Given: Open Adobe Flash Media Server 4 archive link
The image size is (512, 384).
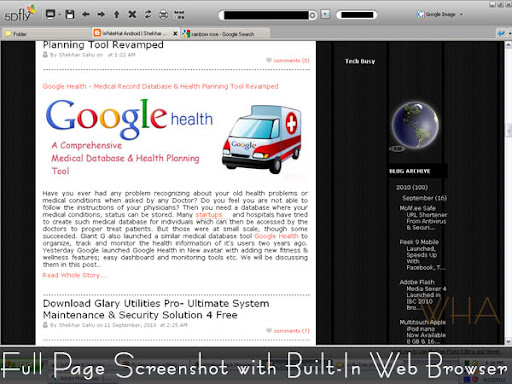Looking at the screenshot, I should [x=423, y=295].
